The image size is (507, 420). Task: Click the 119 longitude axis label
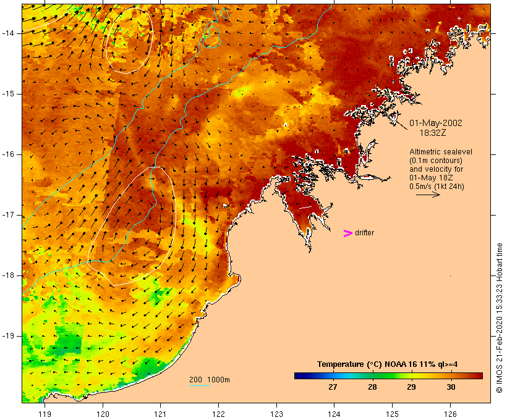tap(45, 414)
